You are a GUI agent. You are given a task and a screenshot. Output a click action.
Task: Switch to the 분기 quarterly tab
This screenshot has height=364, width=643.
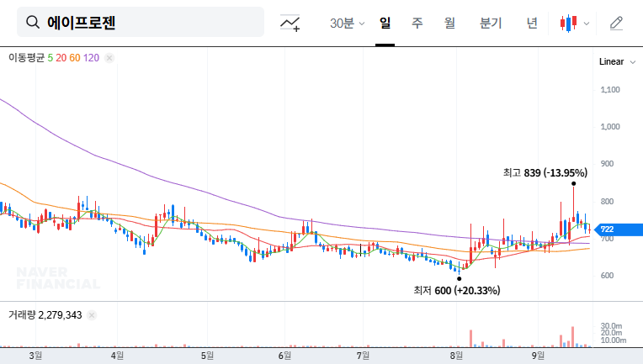[490, 23]
